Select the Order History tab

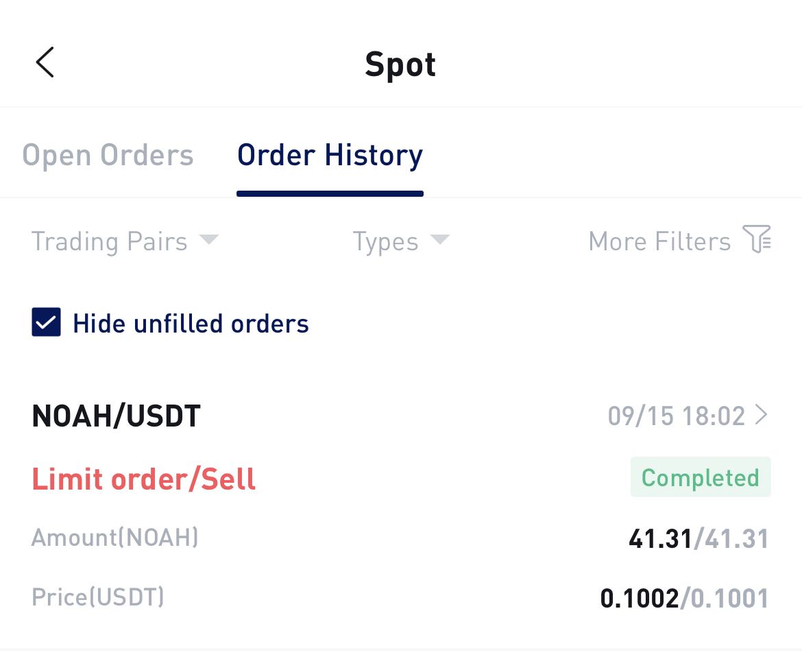tap(330, 155)
